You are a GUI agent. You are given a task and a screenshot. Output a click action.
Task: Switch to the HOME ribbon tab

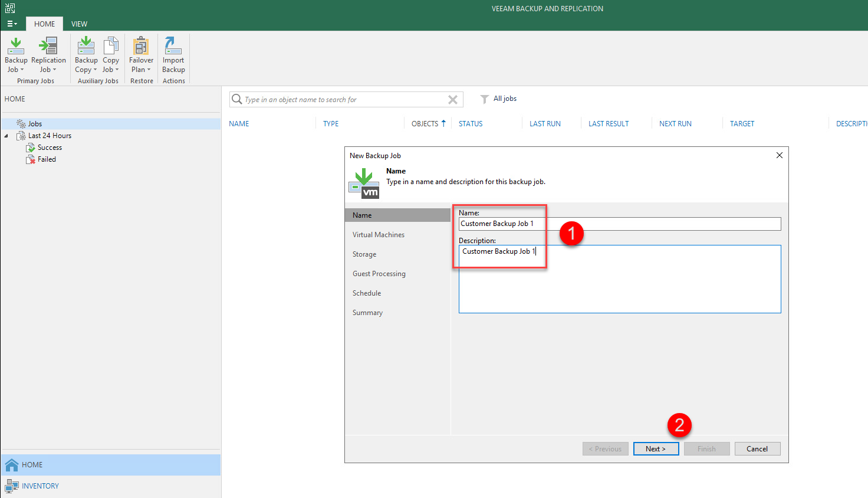pos(44,24)
